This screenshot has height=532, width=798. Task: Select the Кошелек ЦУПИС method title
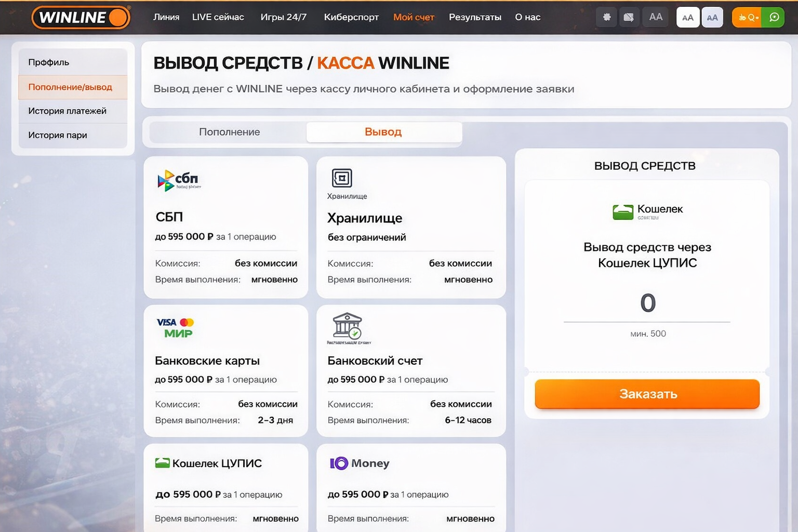[217, 463]
